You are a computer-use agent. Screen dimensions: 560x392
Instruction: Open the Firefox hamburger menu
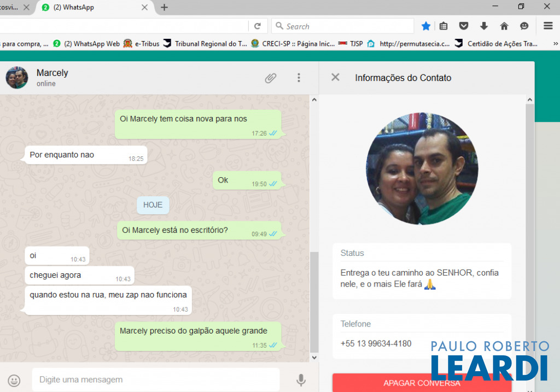point(547,26)
